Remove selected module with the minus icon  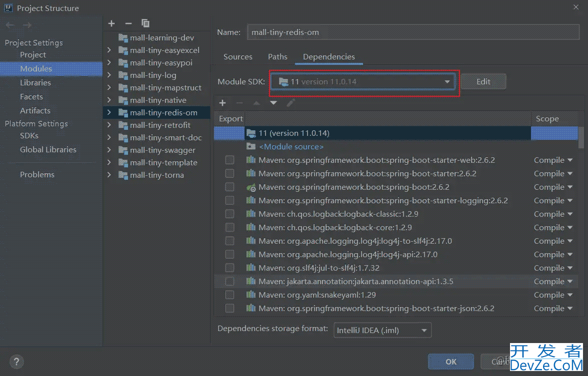[x=128, y=23]
